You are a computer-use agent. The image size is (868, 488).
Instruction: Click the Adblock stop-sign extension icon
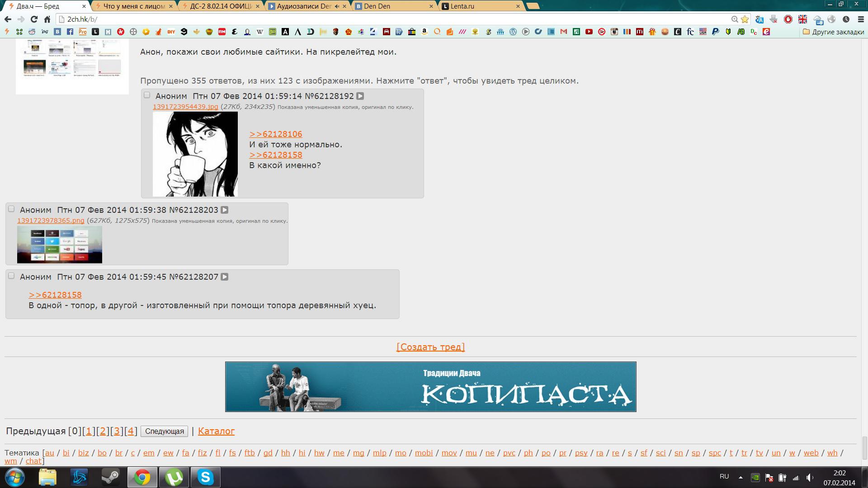click(788, 19)
